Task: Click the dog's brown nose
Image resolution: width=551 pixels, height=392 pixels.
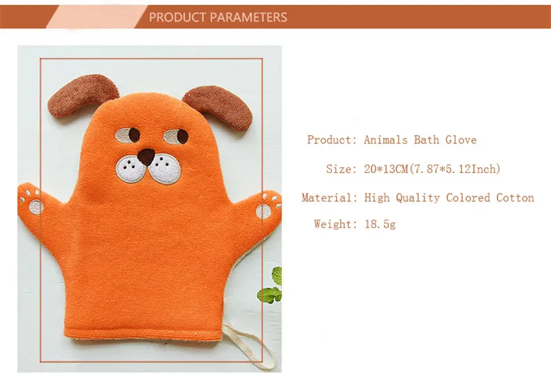Action: pos(146,156)
